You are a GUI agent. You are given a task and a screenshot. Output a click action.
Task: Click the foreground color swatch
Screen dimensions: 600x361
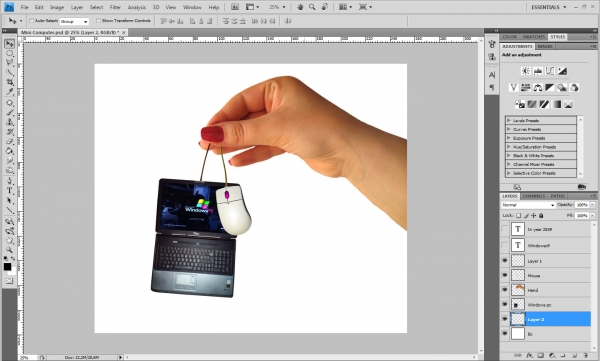7,266
